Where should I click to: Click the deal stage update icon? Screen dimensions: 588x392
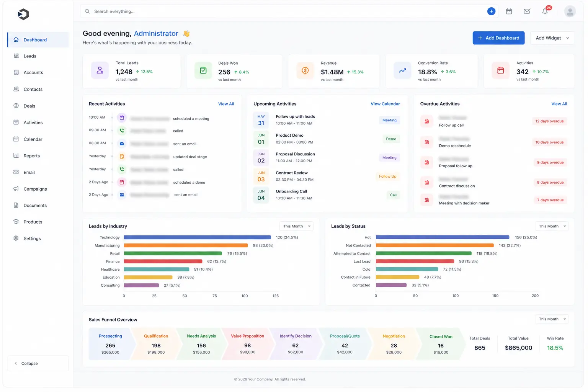(122, 157)
